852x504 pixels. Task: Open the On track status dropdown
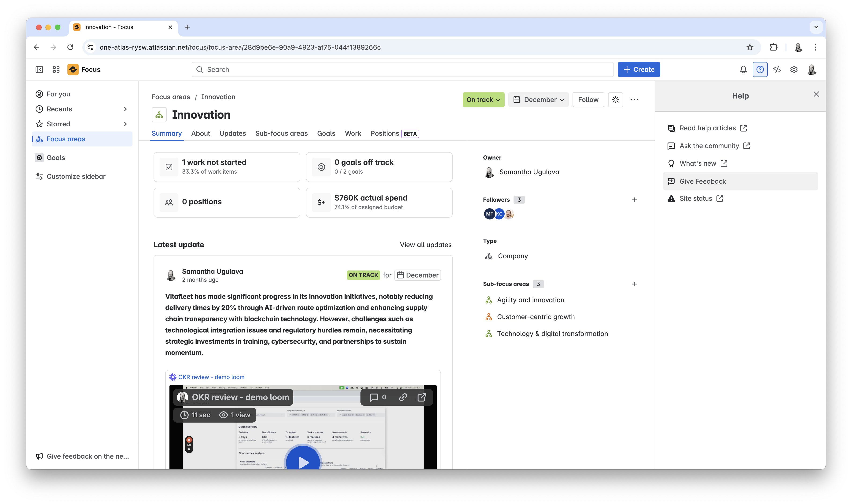[483, 99]
